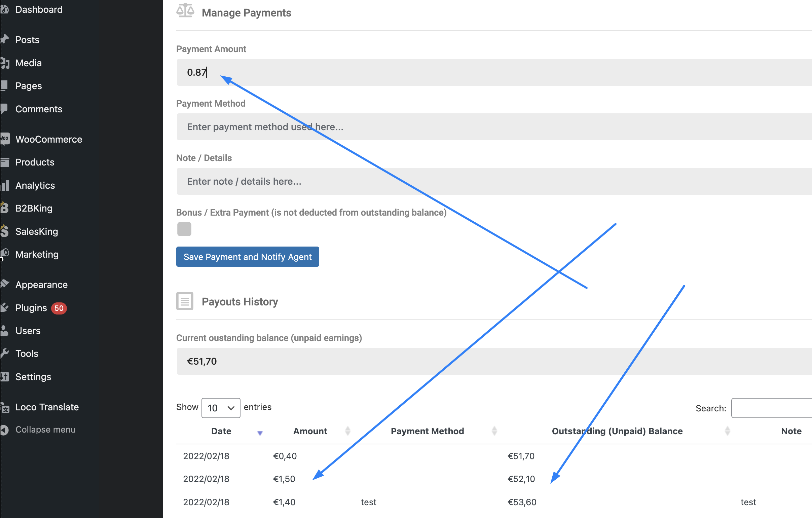The height and width of the screenshot is (518, 812).
Task: Focus the Payment Method input field
Action: click(x=494, y=127)
